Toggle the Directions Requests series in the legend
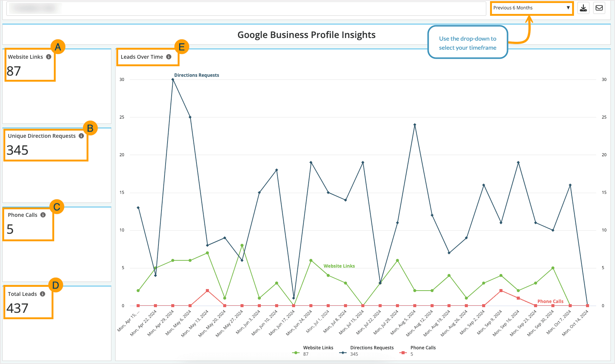 pos(372,350)
